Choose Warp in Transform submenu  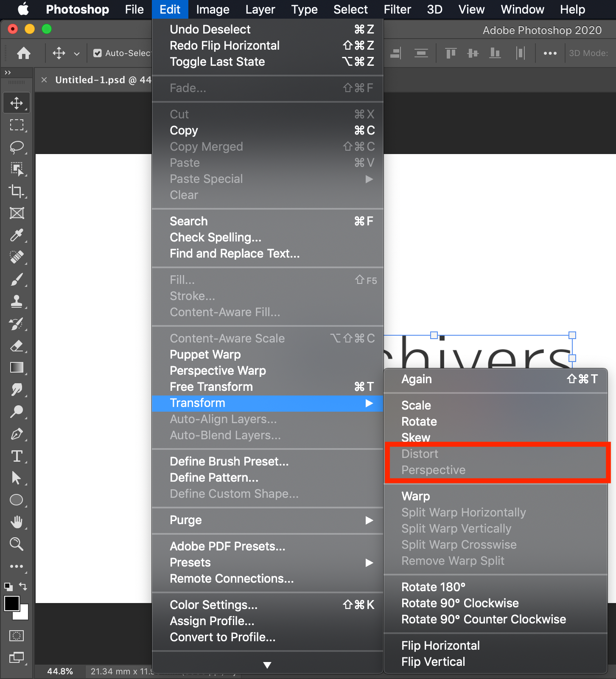click(496, 497)
